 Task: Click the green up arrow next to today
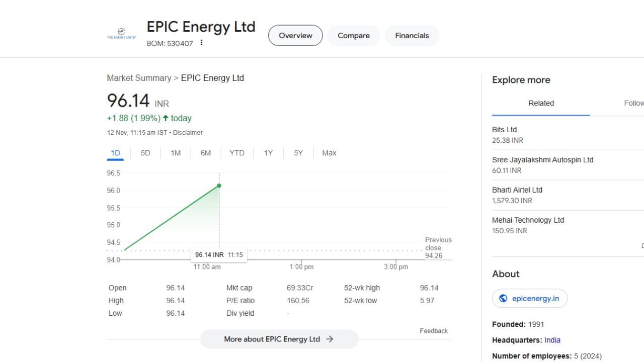pyautogui.click(x=166, y=118)
